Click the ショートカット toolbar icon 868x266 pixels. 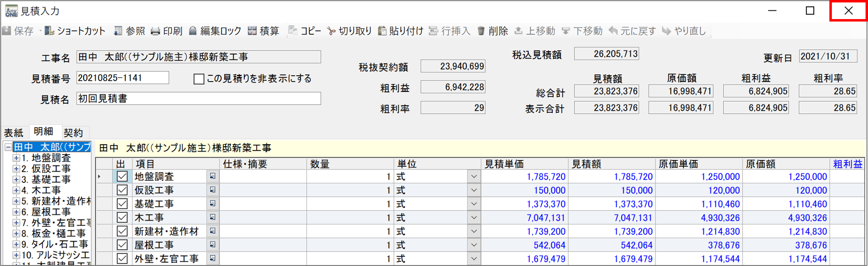click(49, 31)
